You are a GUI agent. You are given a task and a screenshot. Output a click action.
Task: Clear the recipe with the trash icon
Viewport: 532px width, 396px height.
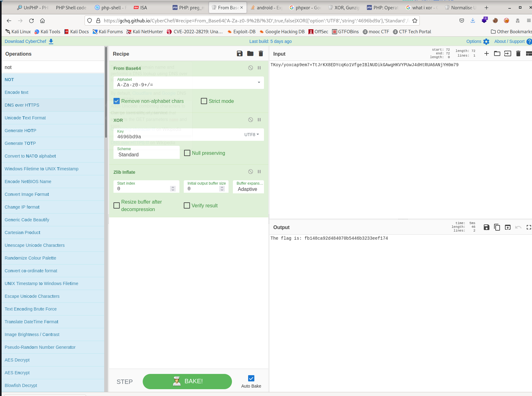[x=261, y=54]
